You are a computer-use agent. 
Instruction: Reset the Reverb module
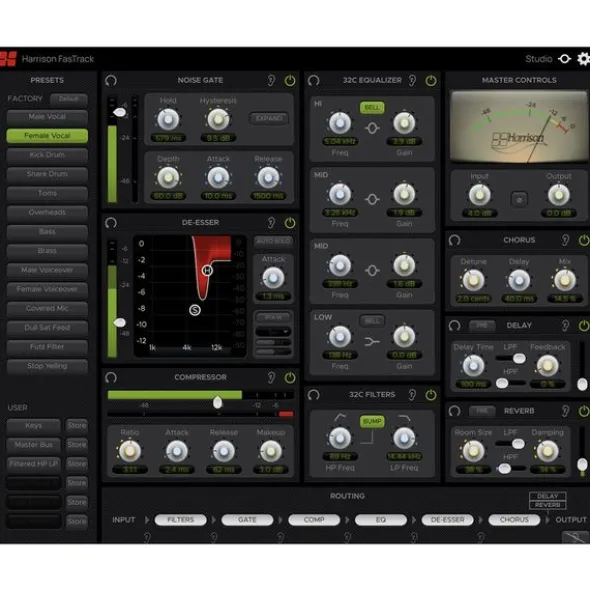(x=455, y=411)
